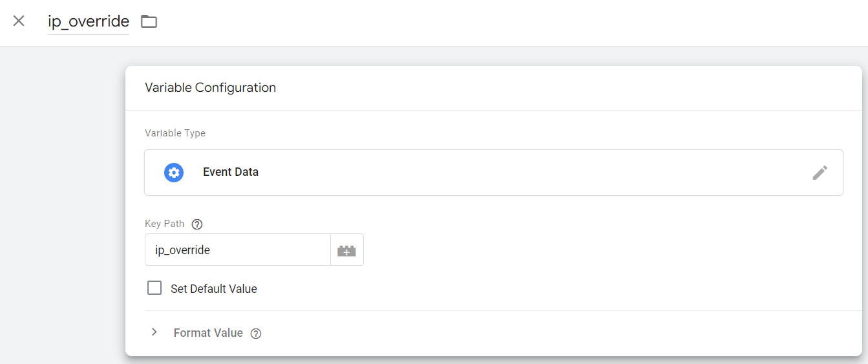Close the ip_override variable editor
The image size is (868, 364).
[19, 21]
